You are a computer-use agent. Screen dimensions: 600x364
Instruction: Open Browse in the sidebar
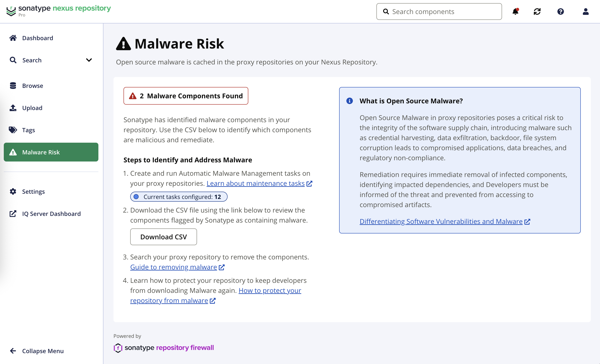pyautogui.click(x=51, y=86)
